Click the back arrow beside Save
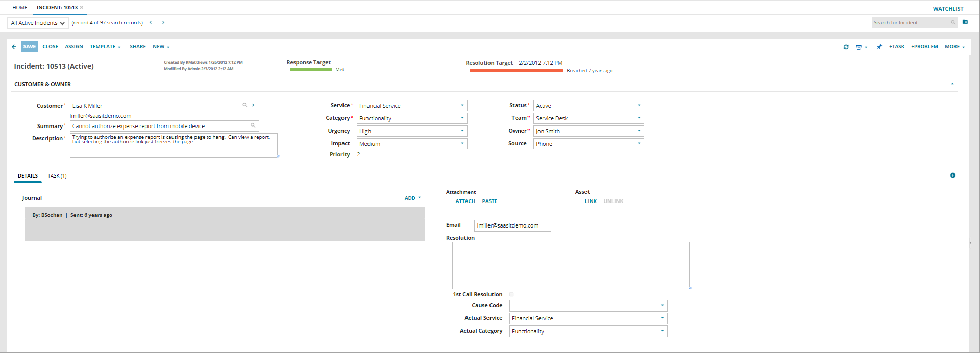Viewport: 980px width, 353px height. click(x=14, y=47)
